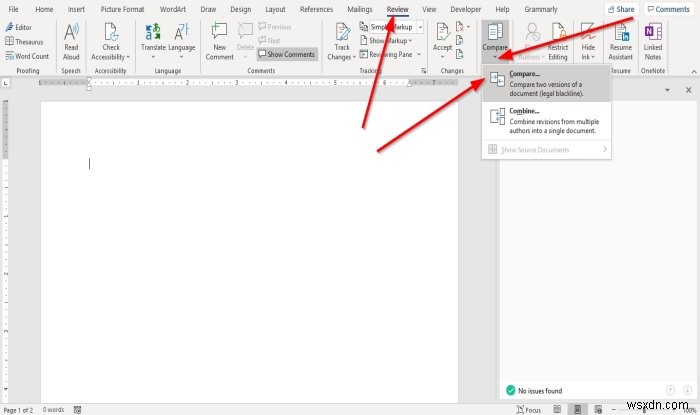Select Combine from the Compare menu
Screen dimensions: 700x415
[x=546, y=120]
